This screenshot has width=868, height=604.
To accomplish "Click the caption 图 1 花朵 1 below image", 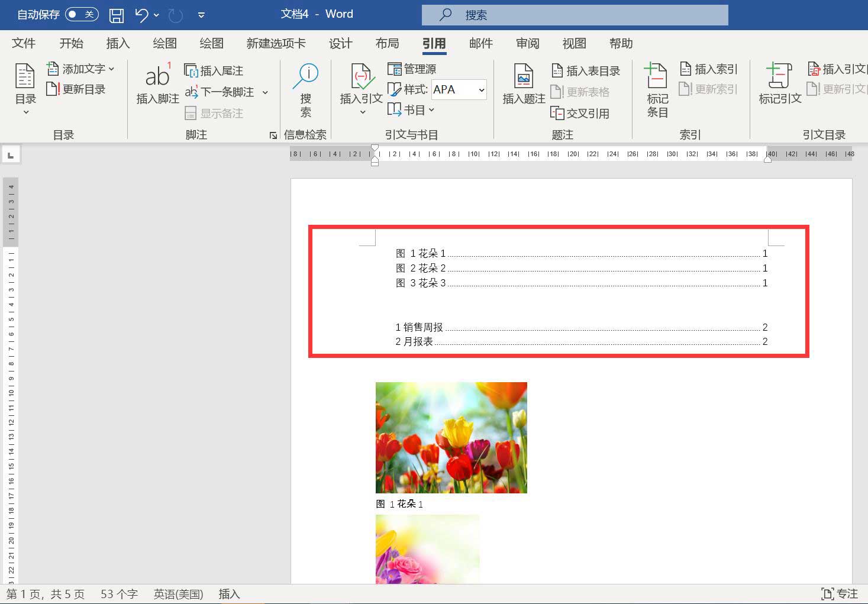I will pyautogui.click(x=399, y=504).
